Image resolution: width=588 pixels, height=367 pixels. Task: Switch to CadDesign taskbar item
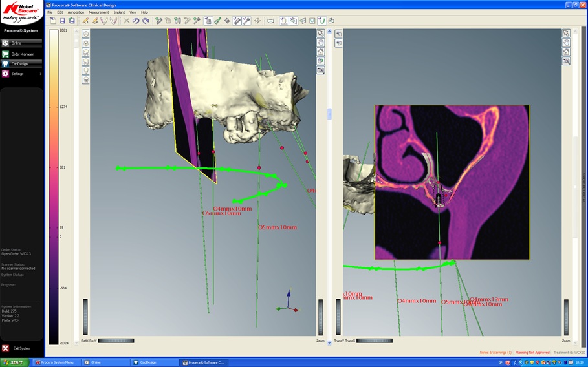[155, 362]
